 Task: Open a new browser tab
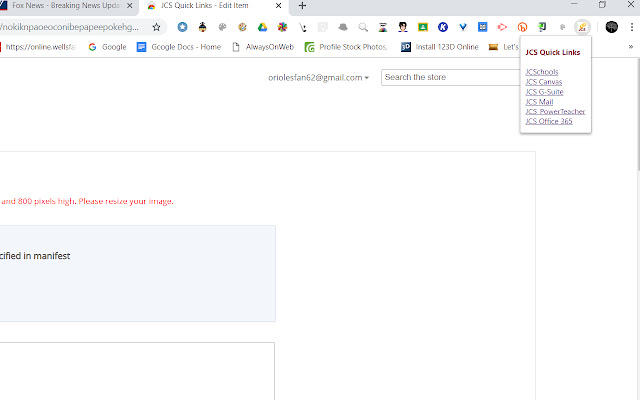pyautogui.click(x=302, y=6)
